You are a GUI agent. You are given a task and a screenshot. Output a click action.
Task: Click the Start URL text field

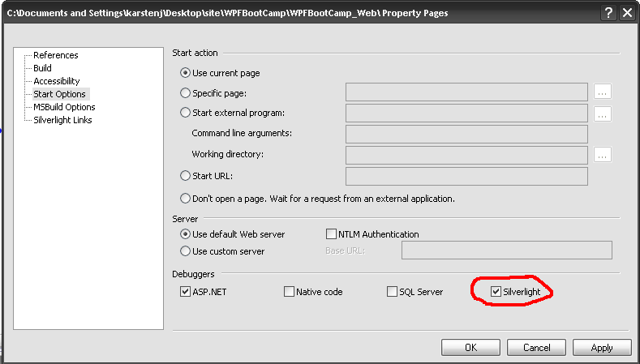click(466, 176)
